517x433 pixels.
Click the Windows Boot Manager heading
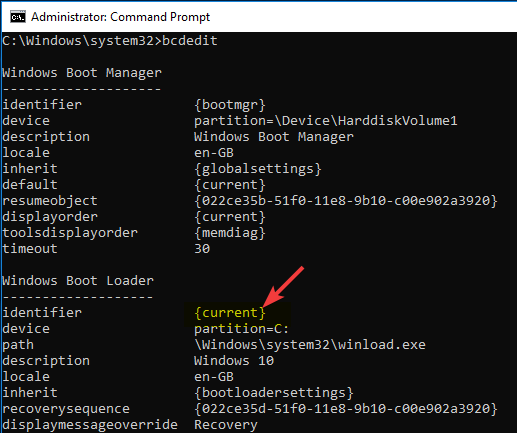coord(82,73)
